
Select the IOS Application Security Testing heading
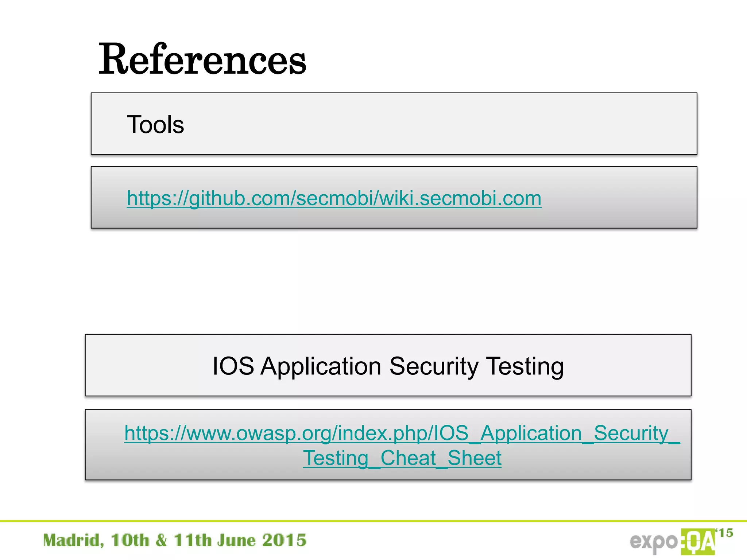point(388,366)
